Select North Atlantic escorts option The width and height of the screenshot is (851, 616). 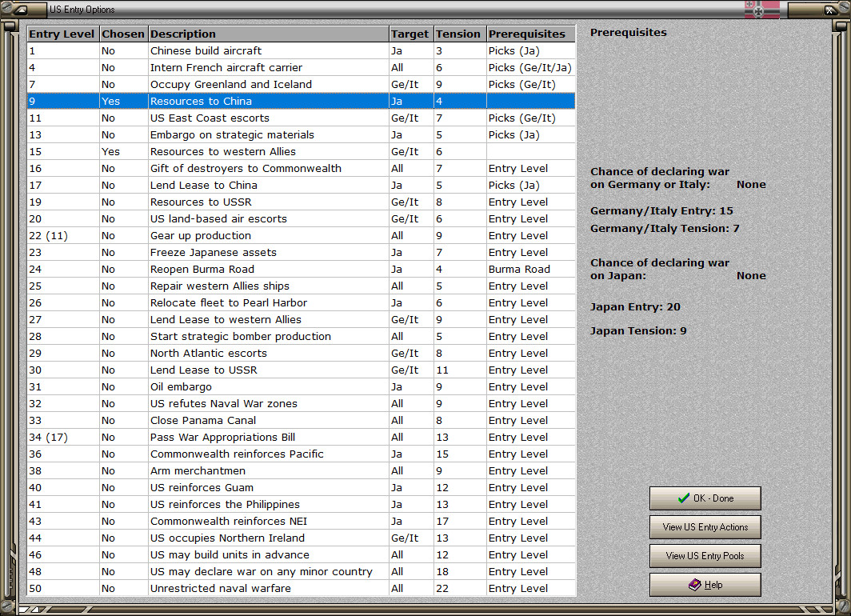coord(302,354)
